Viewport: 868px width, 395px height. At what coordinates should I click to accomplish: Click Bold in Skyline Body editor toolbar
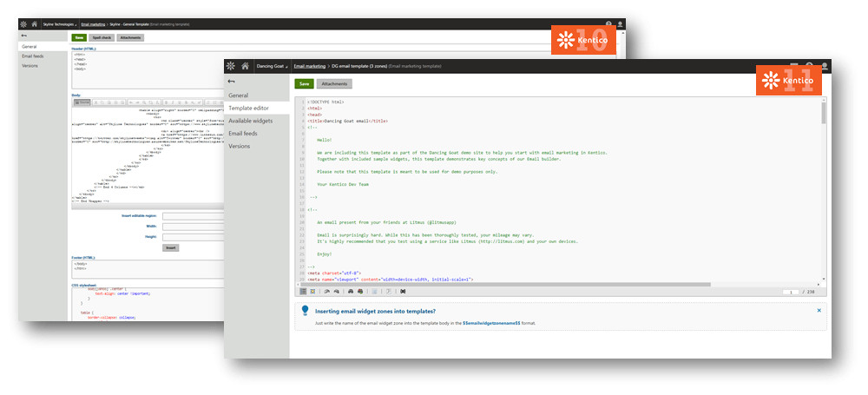pos(167,102)
